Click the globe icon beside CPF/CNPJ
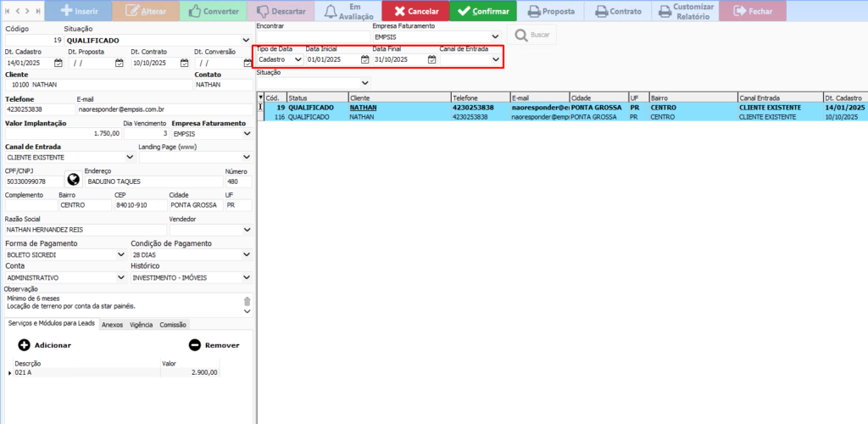This screenshot has height=424, width=868. (73, 180)
